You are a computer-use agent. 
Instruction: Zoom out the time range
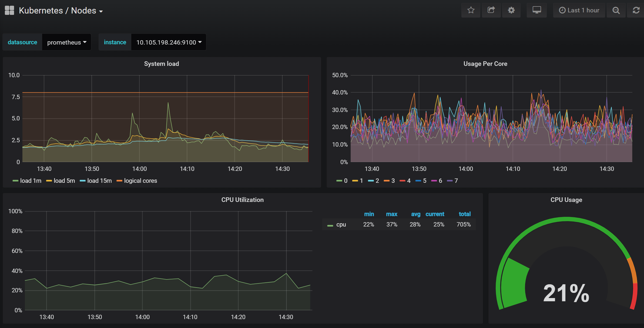tap(616, 10)
